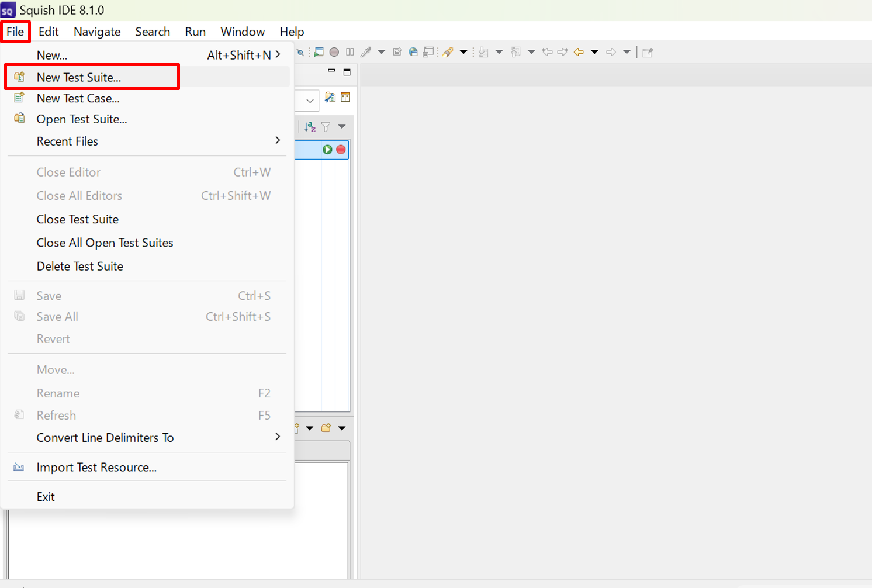
Task: Choose Import Test Resource... option
Action: (96, 467)
